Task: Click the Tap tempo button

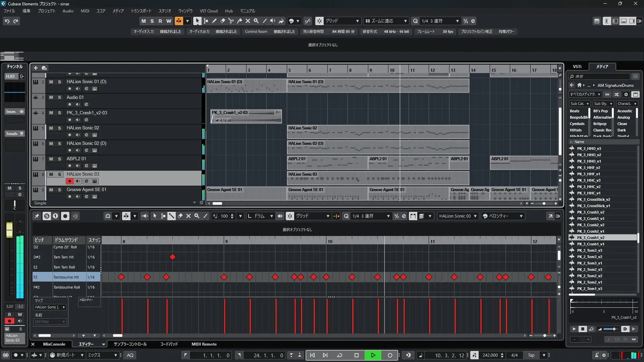Action: 531,355
